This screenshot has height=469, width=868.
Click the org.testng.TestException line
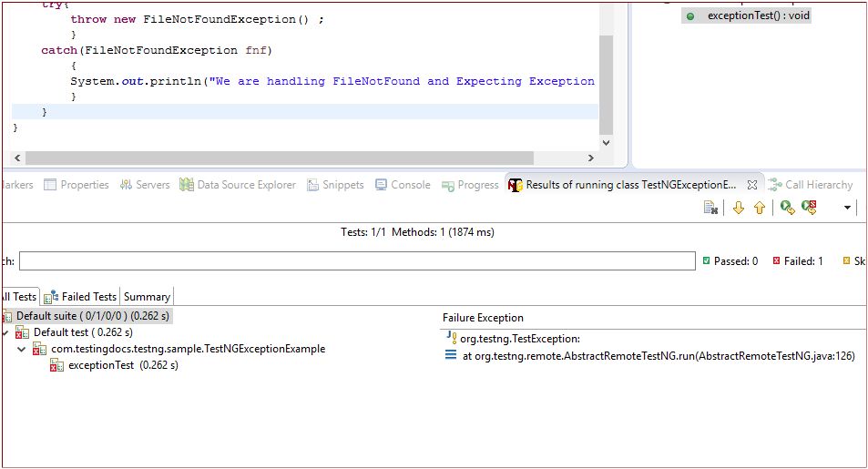click(520, 339)
